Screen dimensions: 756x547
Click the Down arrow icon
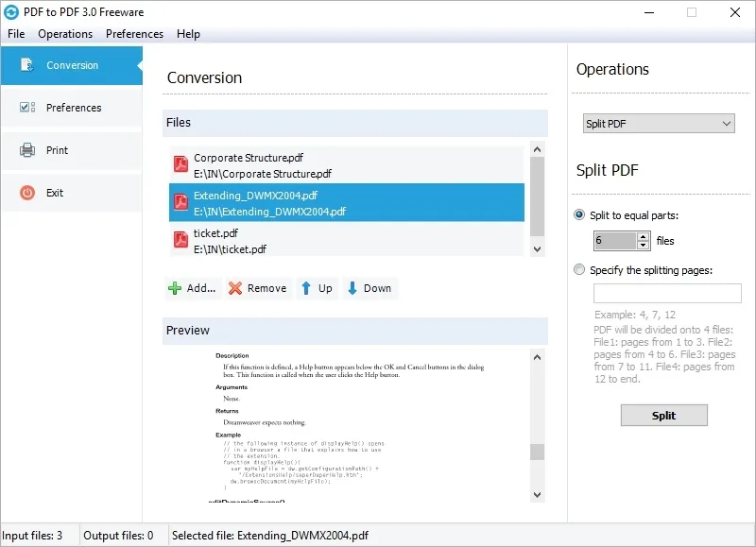352,288
